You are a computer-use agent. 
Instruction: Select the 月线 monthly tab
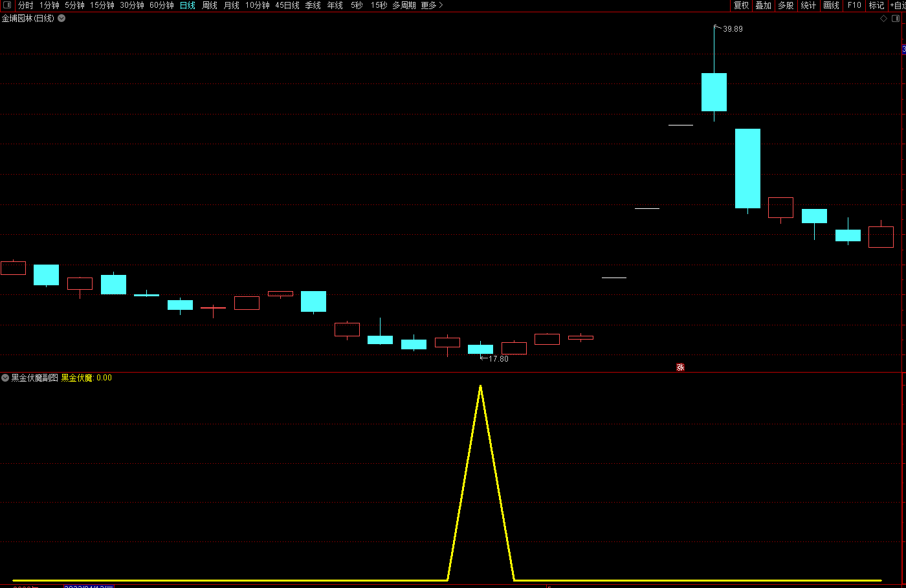coord(231,5)
